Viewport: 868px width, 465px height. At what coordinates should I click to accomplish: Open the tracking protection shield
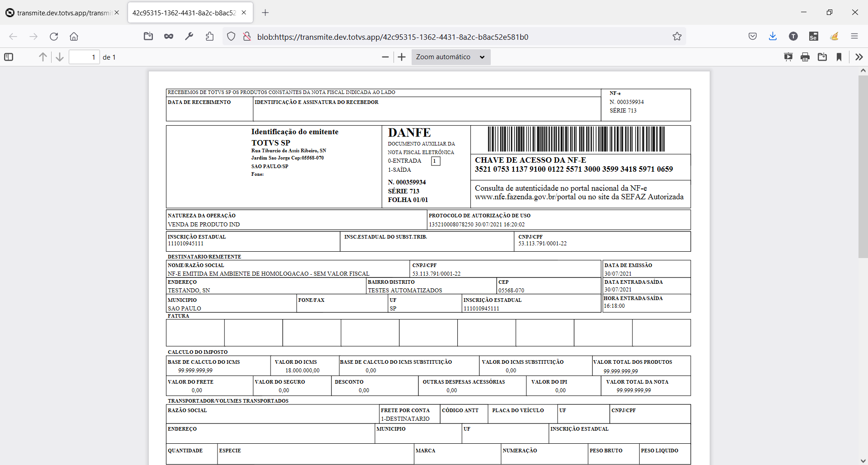point(231,37)
